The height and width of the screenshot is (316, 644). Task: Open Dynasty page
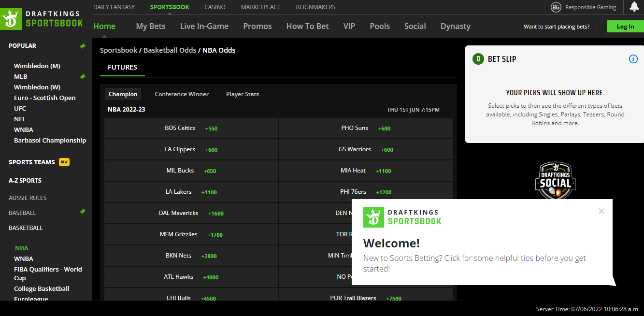coord(456,26)
